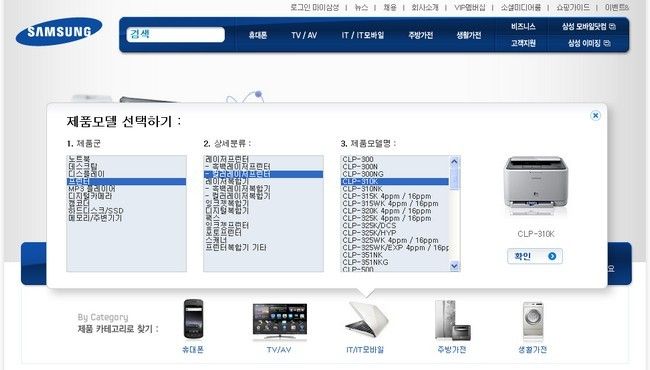This screenshot has height=370, width=650.
Task: Select model CLP-300N in the model list
Action: coord(395,167)
